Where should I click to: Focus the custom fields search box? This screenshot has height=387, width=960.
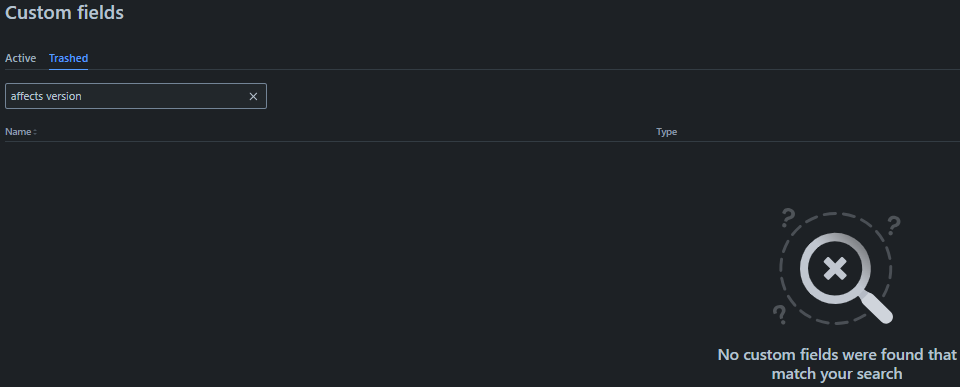click(136, 96)
